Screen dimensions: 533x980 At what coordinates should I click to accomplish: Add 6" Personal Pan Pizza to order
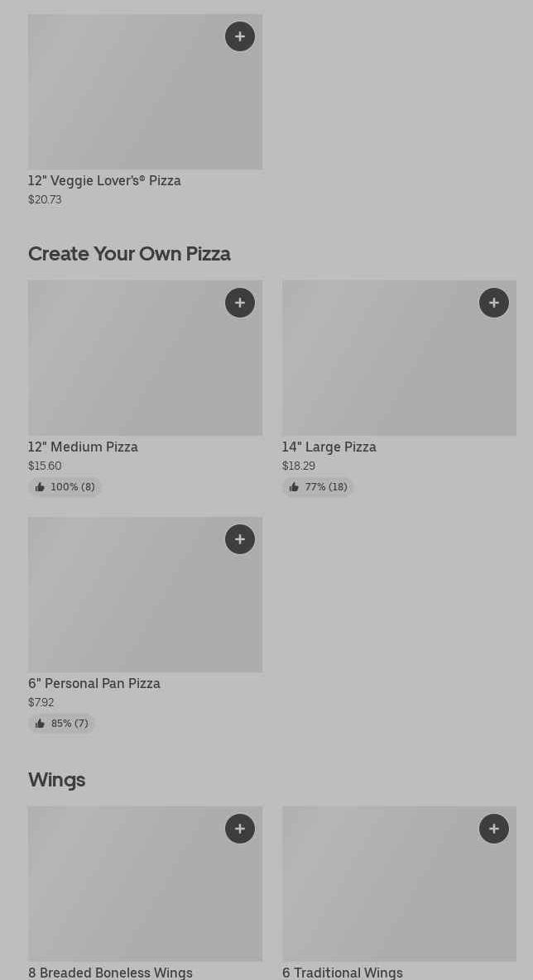tap(240, 539)
